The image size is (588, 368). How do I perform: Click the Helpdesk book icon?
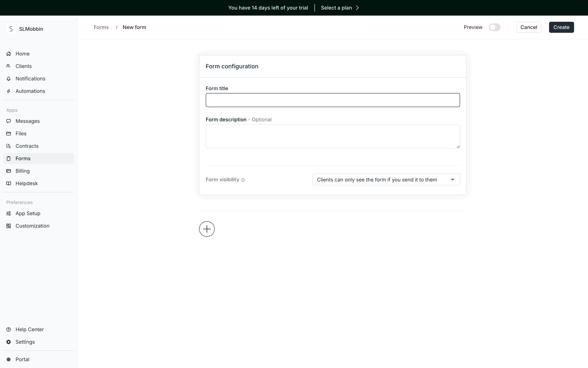pyautogui.click(x=9, y=183)
